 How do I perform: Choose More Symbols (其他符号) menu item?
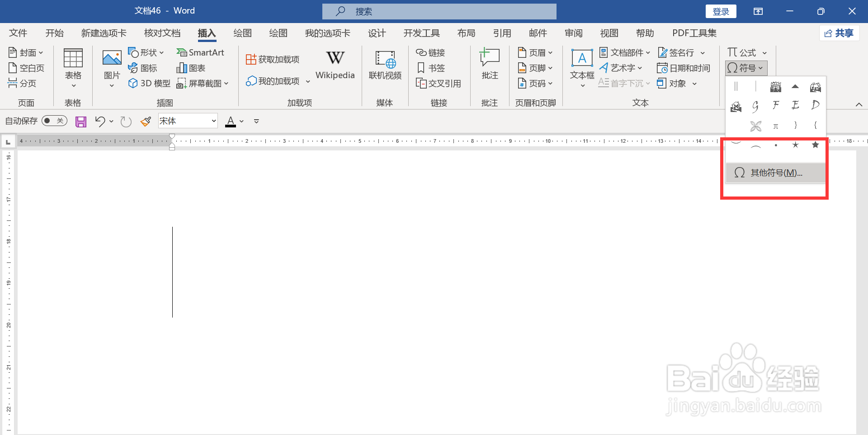click(775, 173)
